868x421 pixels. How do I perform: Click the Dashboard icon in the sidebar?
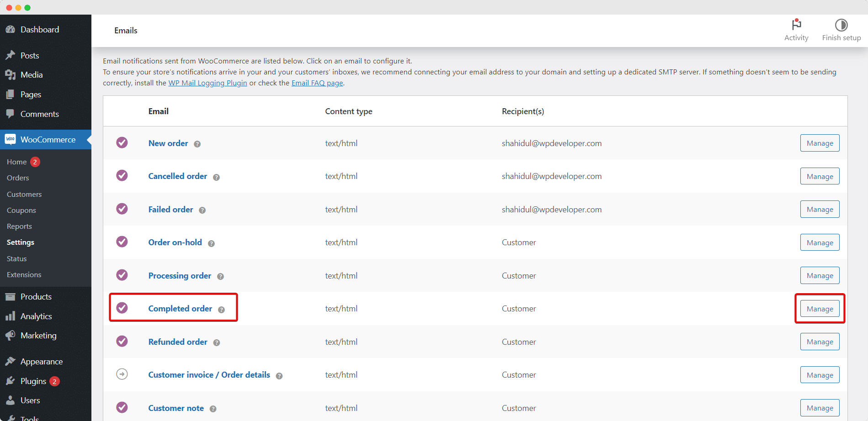[10, 30]
